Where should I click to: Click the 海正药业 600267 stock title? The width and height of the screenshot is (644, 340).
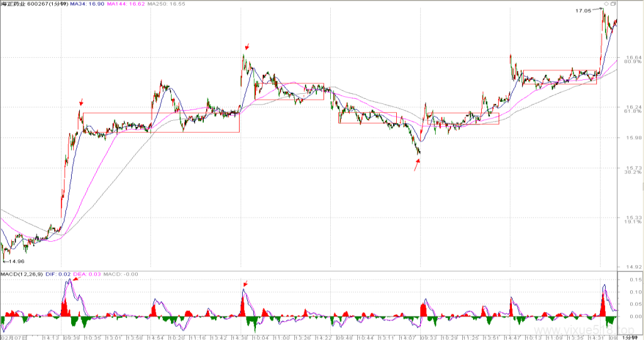pyautogui.click(x=34, y=4)
